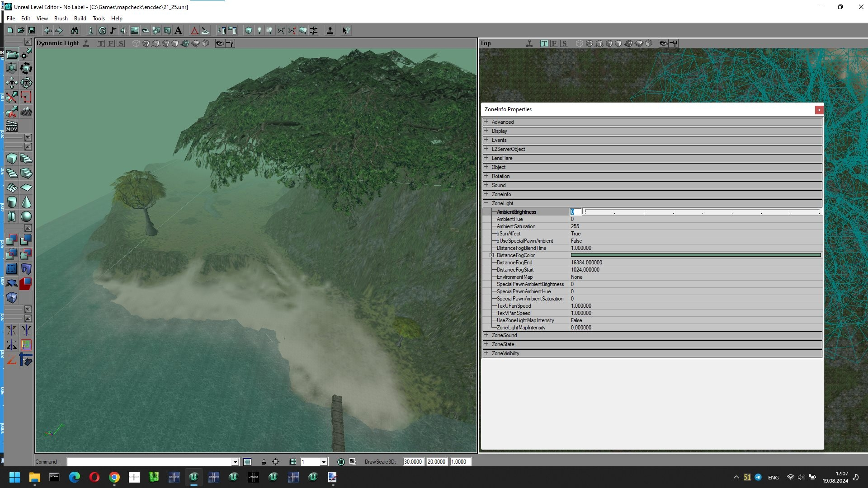This screenshot has width=868, height=488.
Task: Open Chrome from the Windows taskbar
Action: [114, 477]
